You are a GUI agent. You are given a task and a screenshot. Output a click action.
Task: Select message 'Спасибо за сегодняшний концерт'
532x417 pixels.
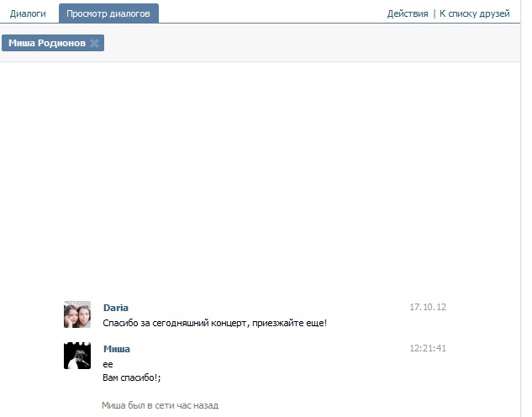tap(215, 323)
